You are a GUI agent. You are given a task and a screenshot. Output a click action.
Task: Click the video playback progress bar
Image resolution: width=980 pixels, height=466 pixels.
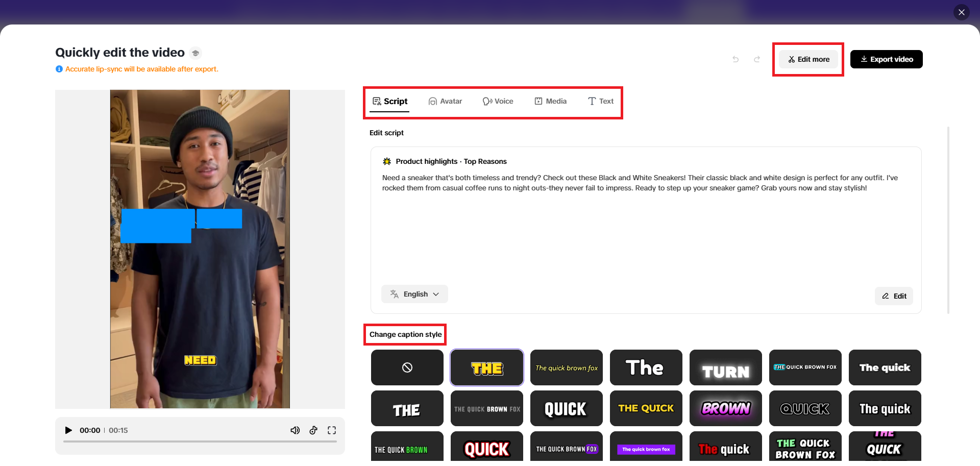(x=200, y=442)
